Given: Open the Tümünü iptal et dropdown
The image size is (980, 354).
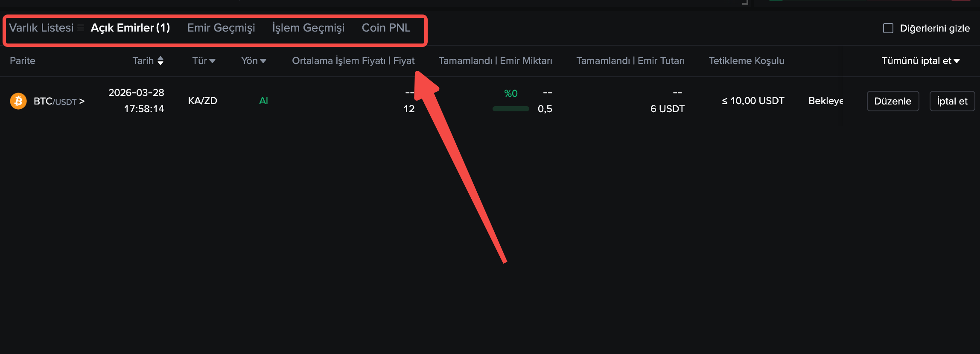Looking at the screenshot, I should (921, 61).
